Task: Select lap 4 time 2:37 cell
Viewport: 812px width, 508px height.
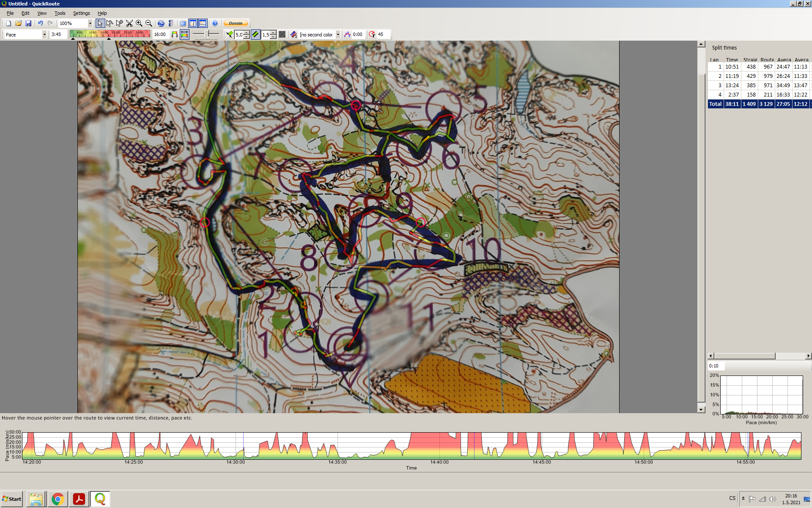Action: click(732, 95)
